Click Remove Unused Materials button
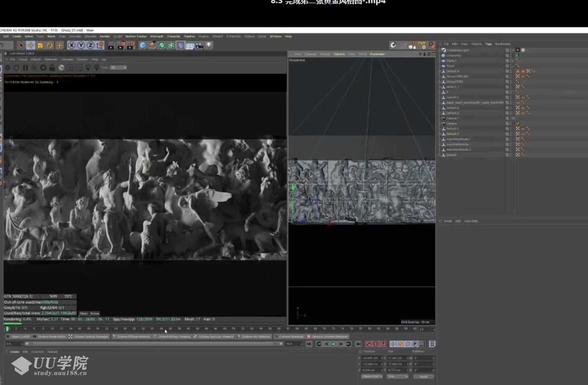The width and height of the screenshot is (588, 385). [328, 337]
